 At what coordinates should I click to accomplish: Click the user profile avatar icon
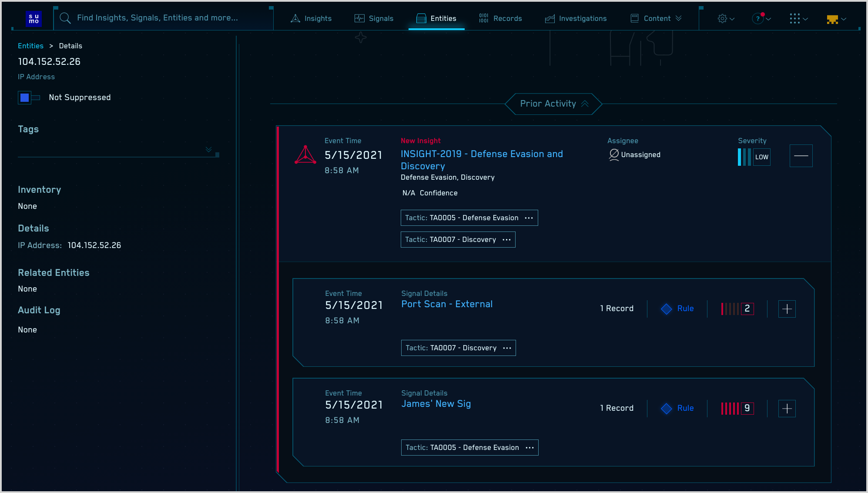(x=832, y=19)
